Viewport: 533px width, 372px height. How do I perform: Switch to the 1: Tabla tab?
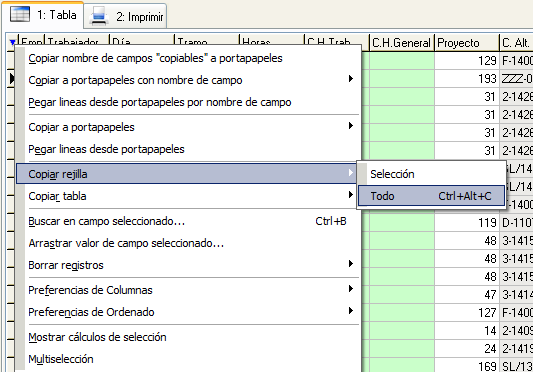[x=43, y=15]
